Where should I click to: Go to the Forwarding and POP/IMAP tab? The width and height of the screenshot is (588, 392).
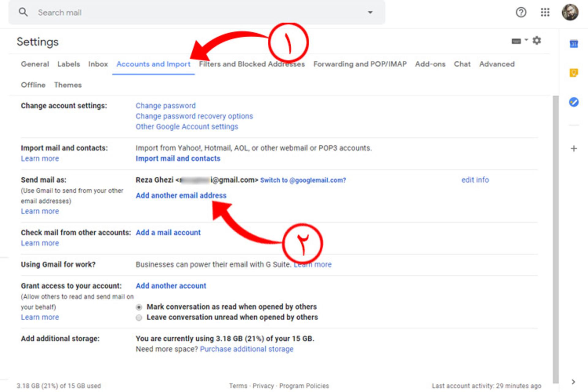point(360,64)
